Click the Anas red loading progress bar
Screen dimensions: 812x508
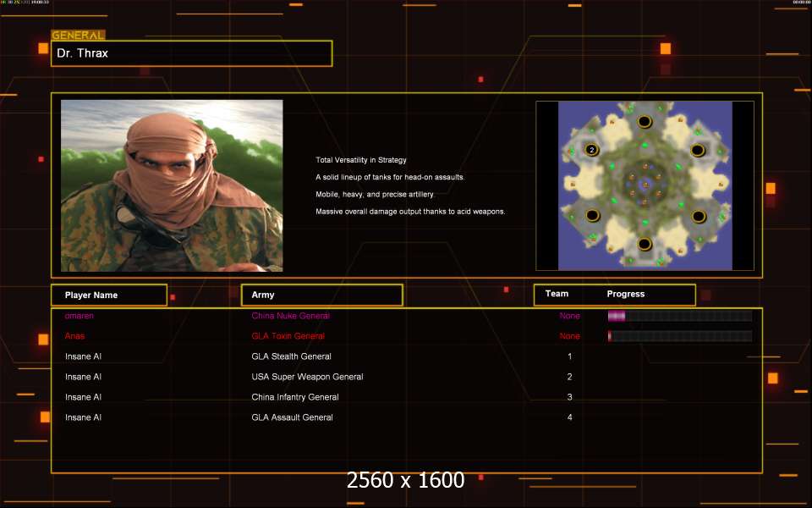[680, 336]
